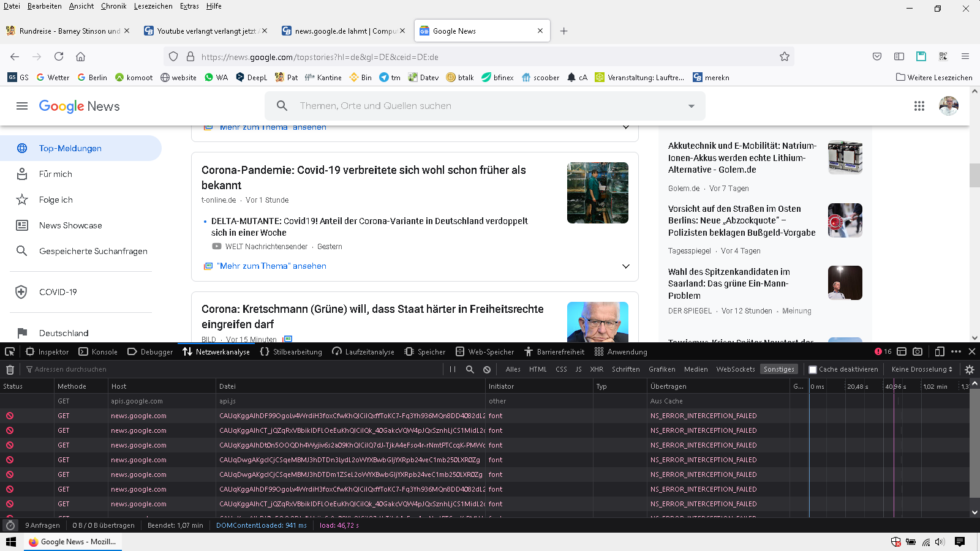Viewport: 980px width, 551px height.
Task: Go to the Firefox home page
Action: [80, 56]
